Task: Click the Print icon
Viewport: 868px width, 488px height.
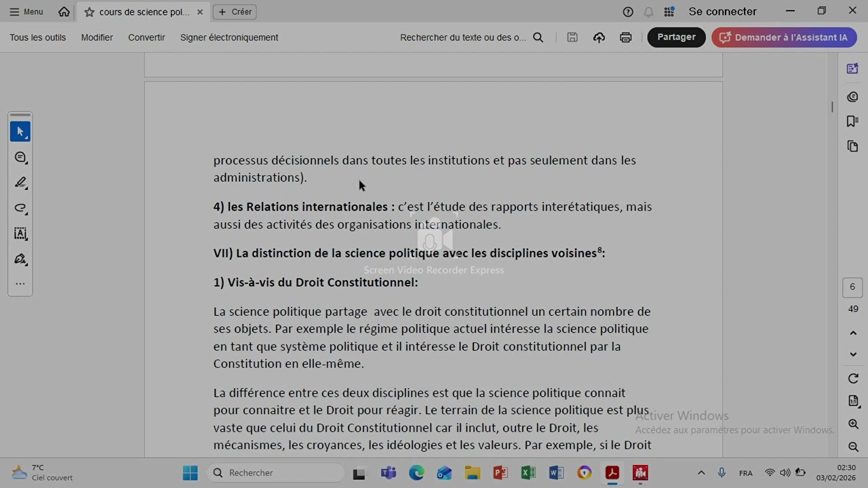Action: (626, 37)
